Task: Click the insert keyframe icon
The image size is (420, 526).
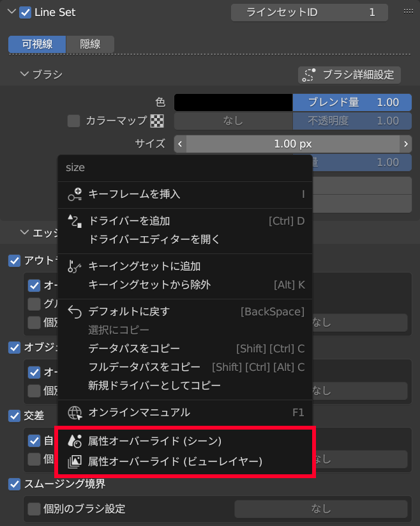Action: pyautogui.click(x=75, y=194)
